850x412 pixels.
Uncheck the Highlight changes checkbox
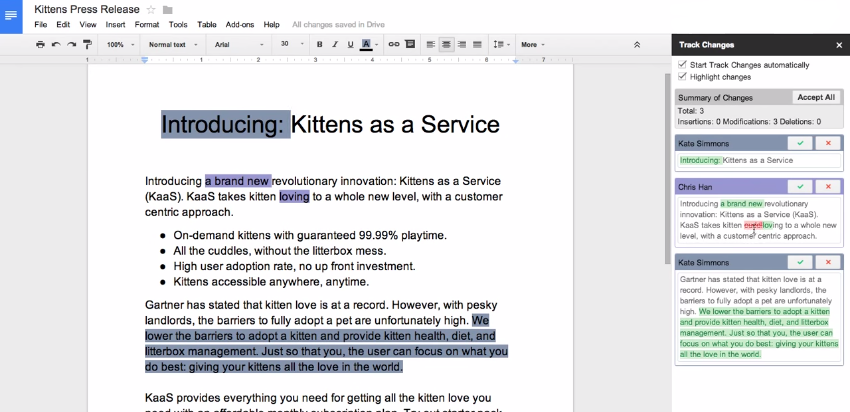pyautogui.click(x=682, y=77)
